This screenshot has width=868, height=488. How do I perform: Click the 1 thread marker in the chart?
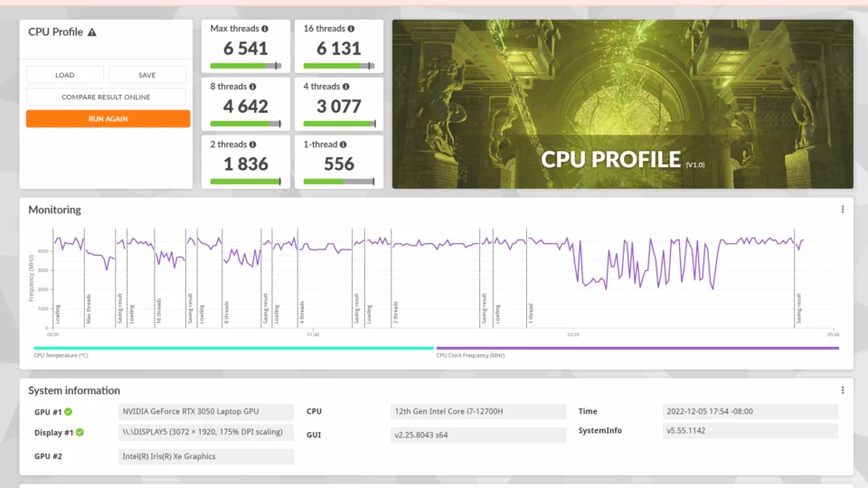tap(531, 314)
